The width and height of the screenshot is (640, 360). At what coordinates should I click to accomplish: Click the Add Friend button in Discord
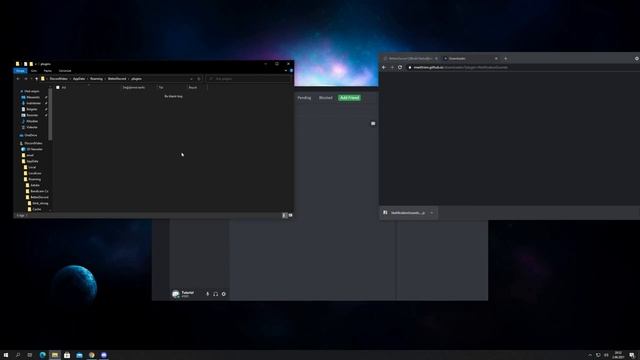349,98
